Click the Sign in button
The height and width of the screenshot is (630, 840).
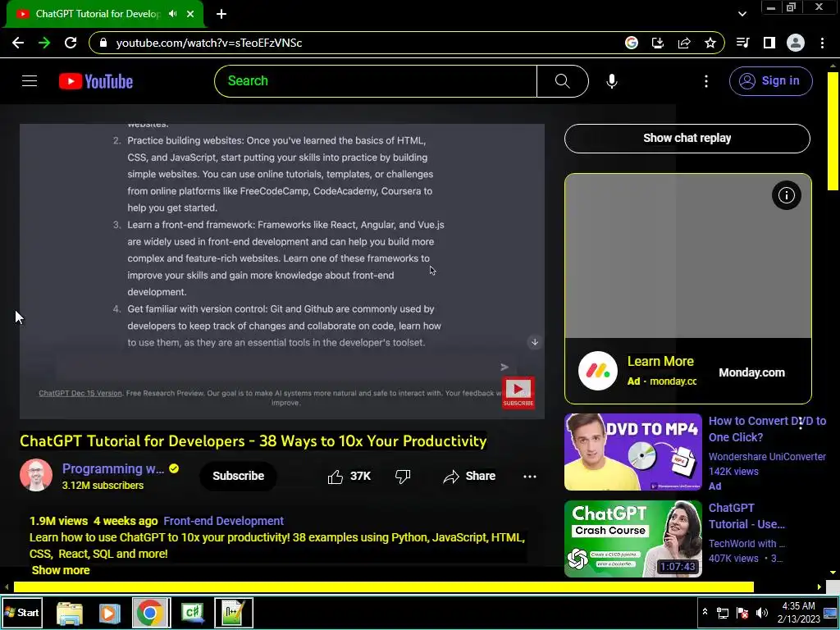coord(770,81)
